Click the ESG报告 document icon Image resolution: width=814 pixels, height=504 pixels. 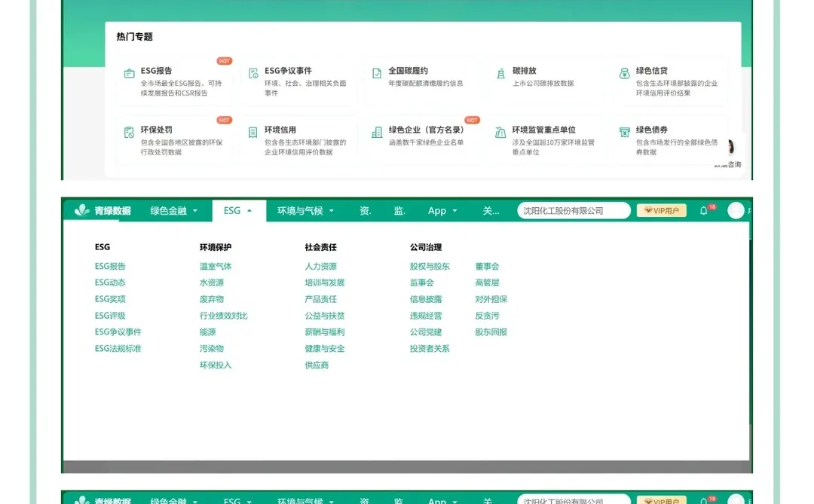(127, 73)
